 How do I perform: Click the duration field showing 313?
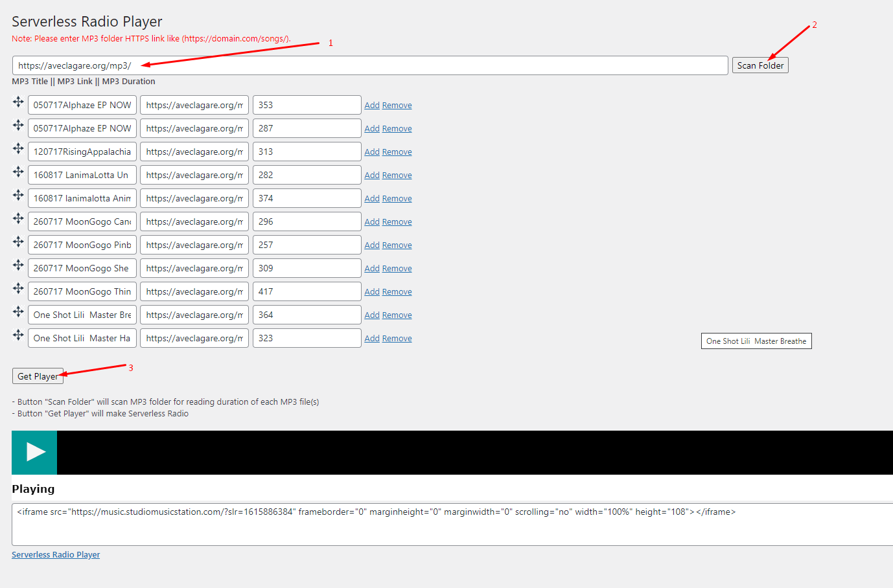tap(307, 152)
